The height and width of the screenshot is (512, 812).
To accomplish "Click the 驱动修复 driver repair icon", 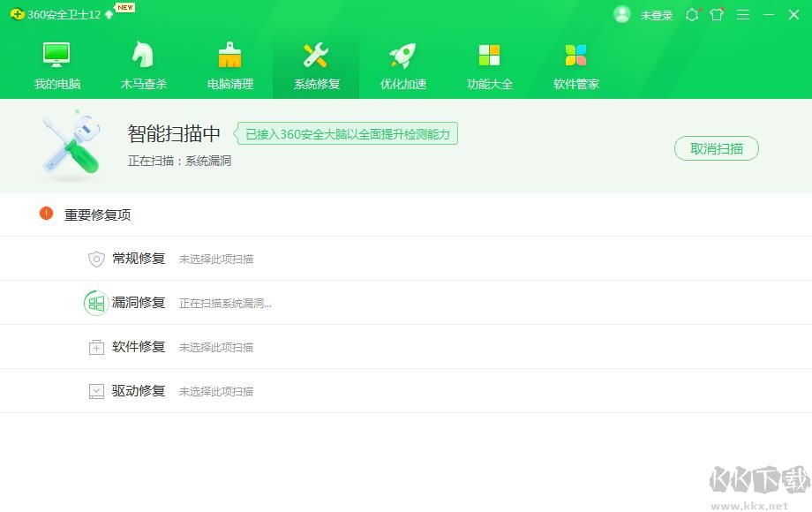I will [x=97, y=390].
